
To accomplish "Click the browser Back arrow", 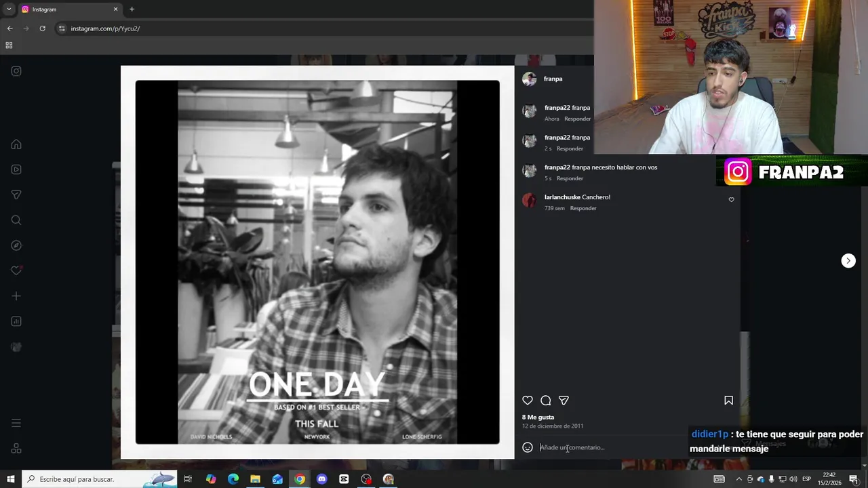I will (x=9, y=28).
